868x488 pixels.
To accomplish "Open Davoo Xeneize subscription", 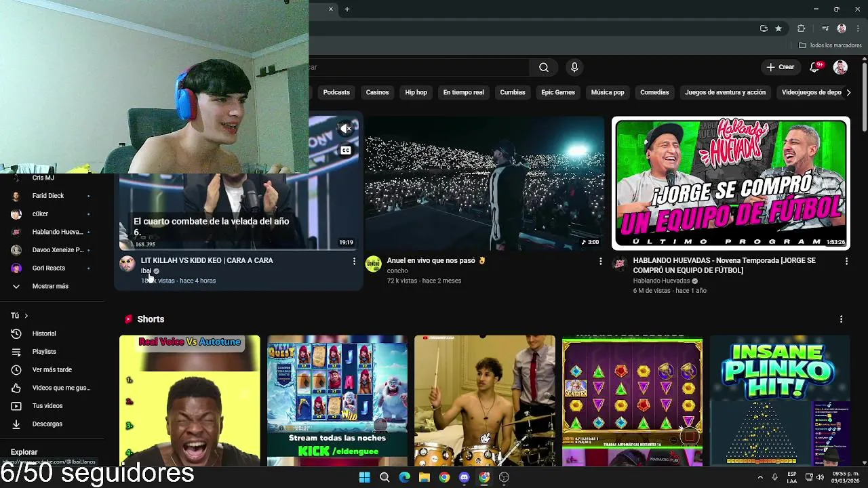I will 52,250.
